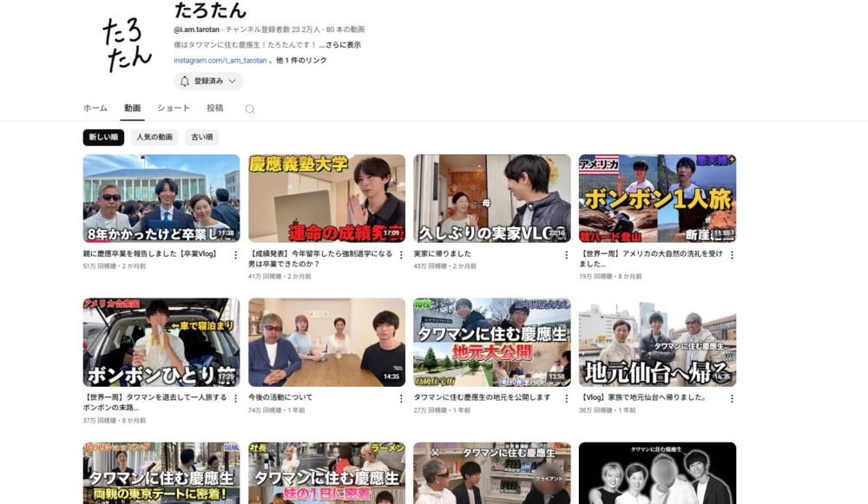Play the 8年かかったけど卒業 thumbnail video
868x504 pixels.
(161, 199)
